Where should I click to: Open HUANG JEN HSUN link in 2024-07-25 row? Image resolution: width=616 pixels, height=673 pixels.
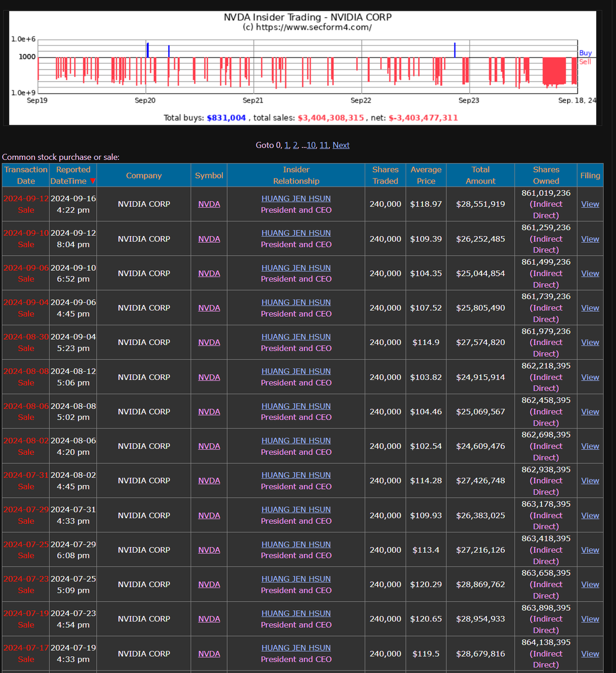[x=296, y=545]
